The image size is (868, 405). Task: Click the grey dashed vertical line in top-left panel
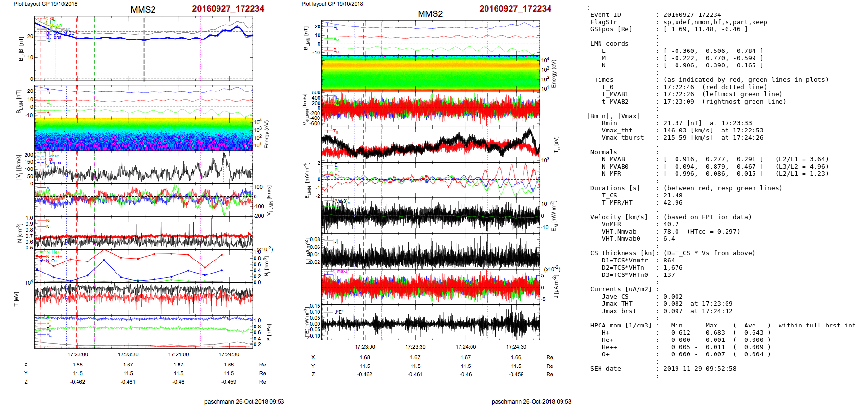coord(144,48)
